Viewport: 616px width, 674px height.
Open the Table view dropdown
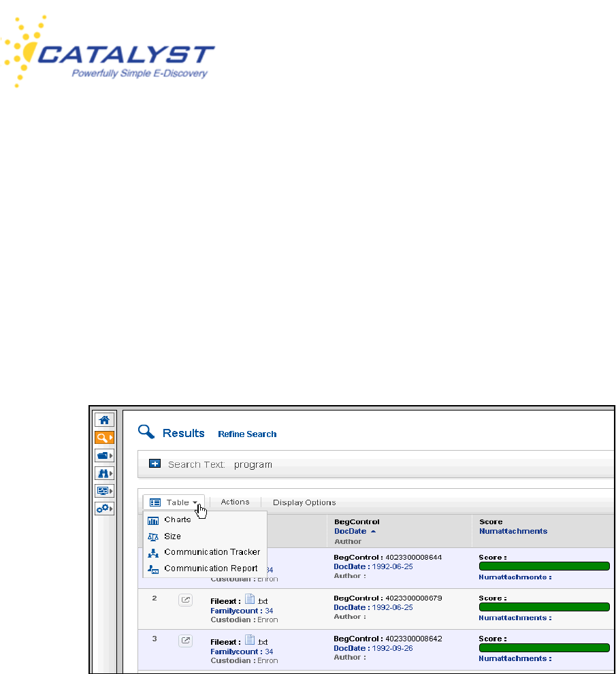click(x=174, y=502)
